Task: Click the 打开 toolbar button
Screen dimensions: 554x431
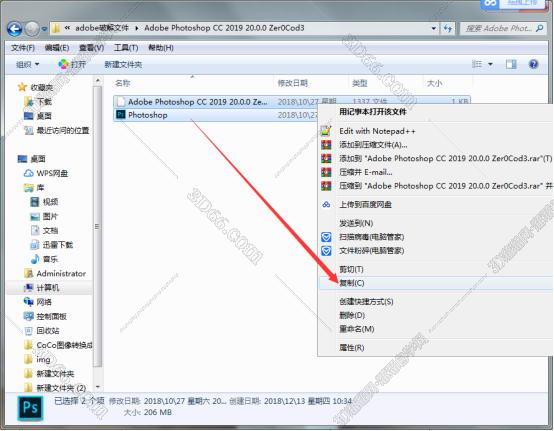Action: pyautogui.click(x=72, y=64)
